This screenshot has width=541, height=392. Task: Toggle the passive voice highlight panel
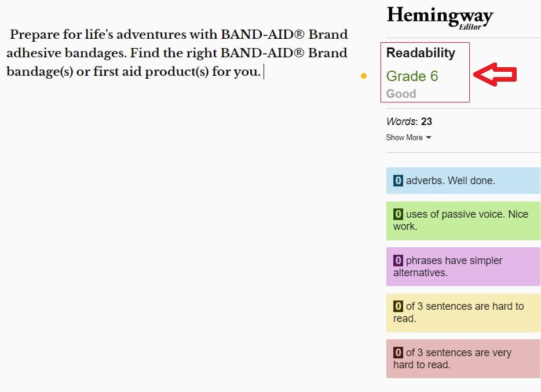(x=463, y=221)
